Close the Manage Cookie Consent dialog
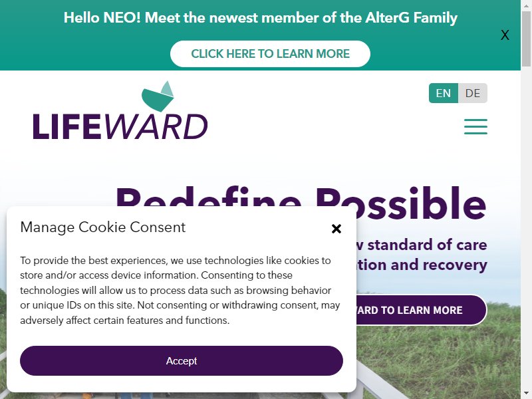Image resolution: width=532 pixels, height=399 pixels. tap(336, 229)
